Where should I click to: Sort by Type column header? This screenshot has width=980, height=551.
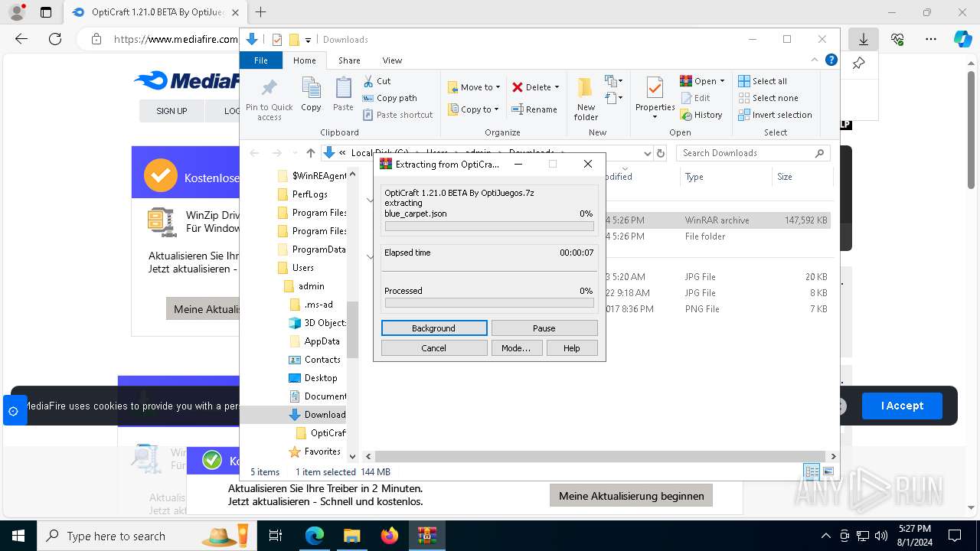726,177
